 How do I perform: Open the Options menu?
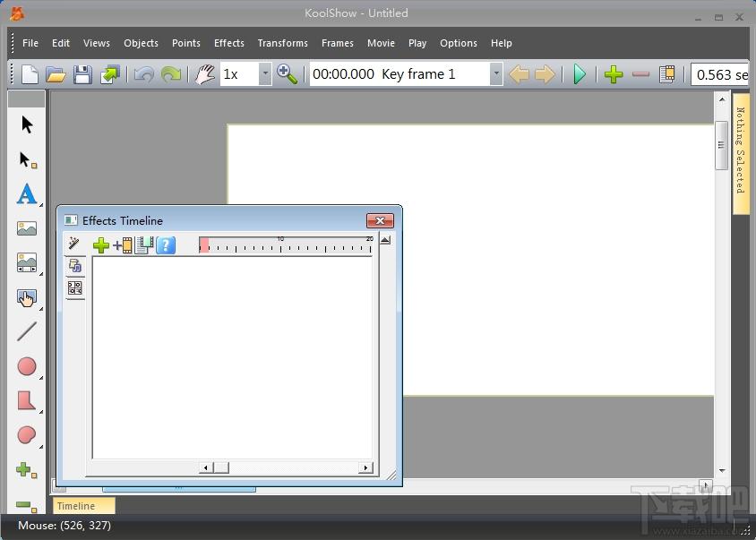(x=459, y=43)
